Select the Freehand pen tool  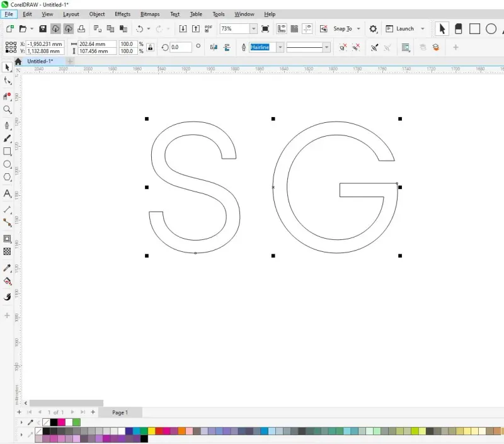pos(7,125)
